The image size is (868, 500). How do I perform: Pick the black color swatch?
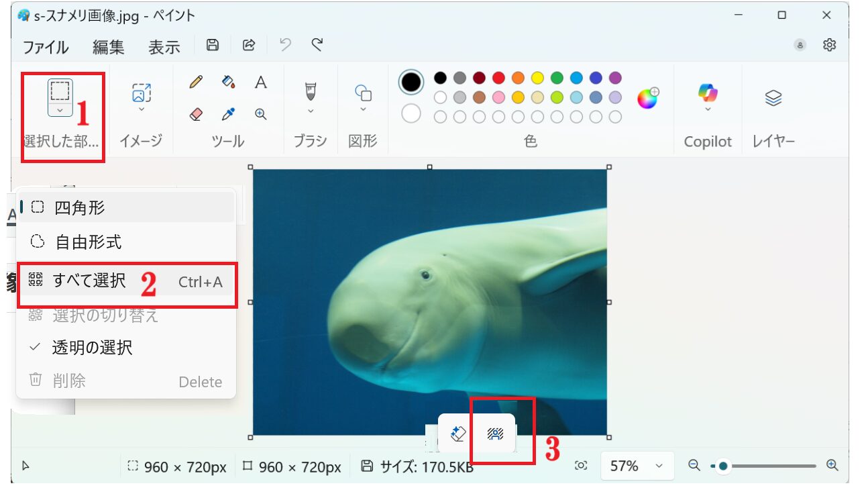pos(440,78)
